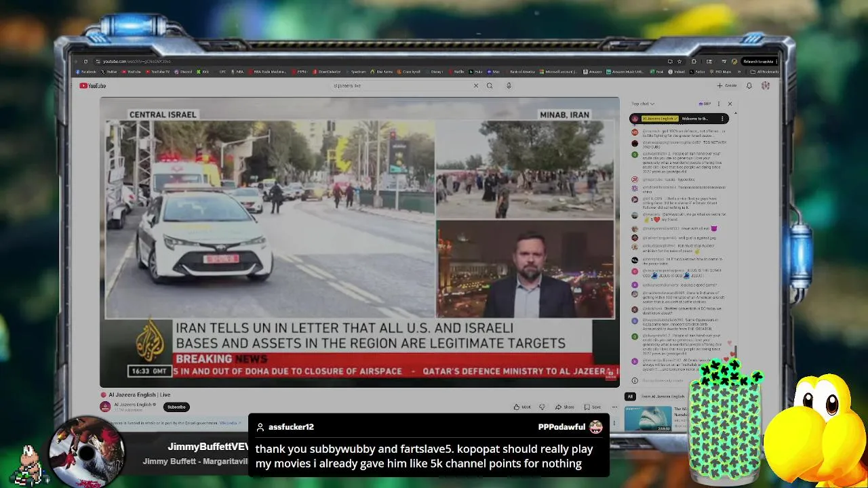Open All Bookmarks folder
Viewport: 868px width, 488px height.
(765, 72)
